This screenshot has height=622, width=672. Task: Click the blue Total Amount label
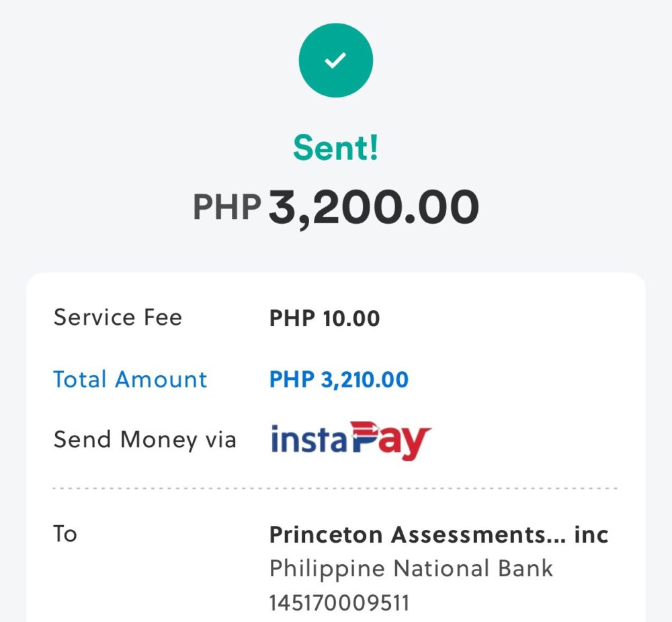pos(130,379)
